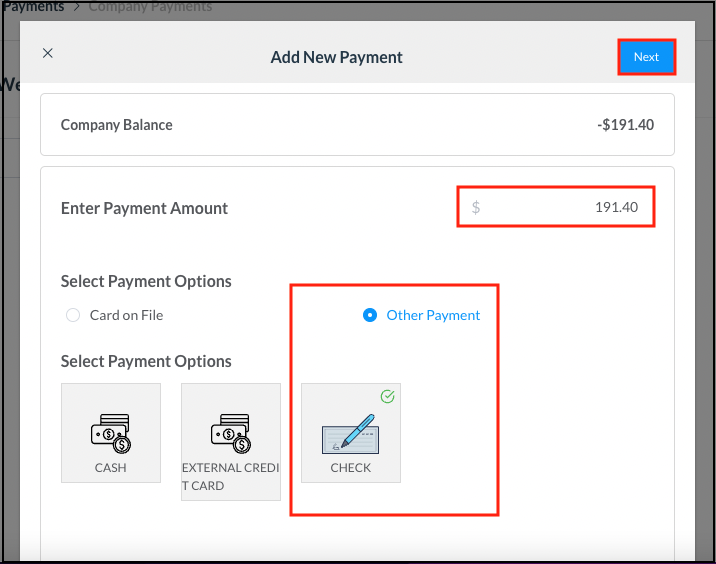Click the green checkmark on Check tile
Image resolution: width=716 pixels, height=564 pixels.
click(x=388, y=397)
